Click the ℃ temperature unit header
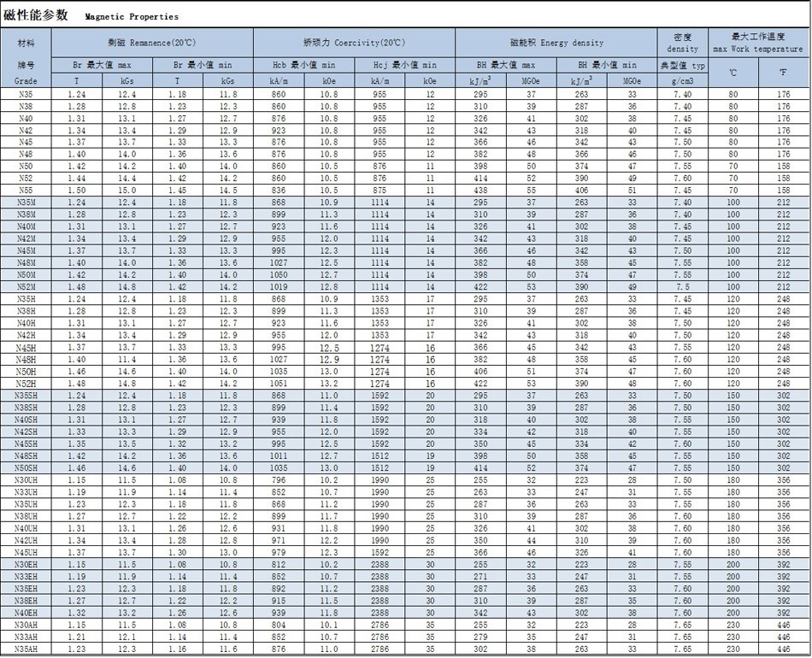This screenshot has width=812, height=658. point(733,73)
